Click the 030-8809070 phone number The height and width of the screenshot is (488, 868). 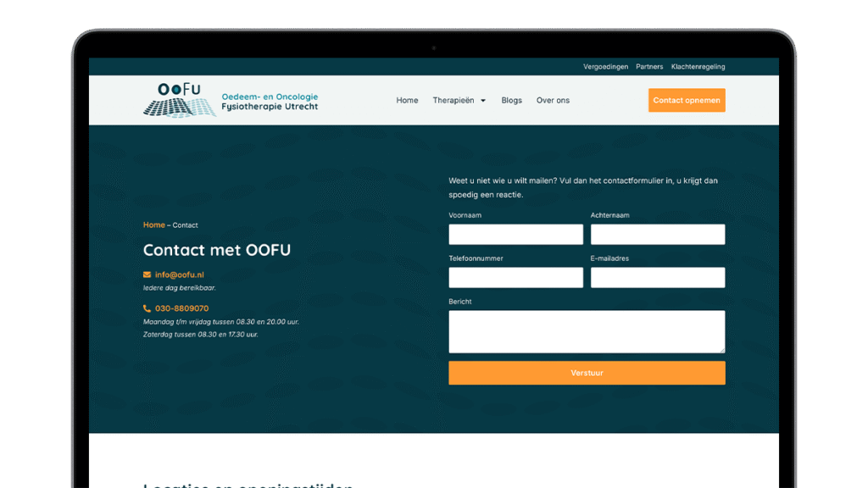tap(181, 308)
